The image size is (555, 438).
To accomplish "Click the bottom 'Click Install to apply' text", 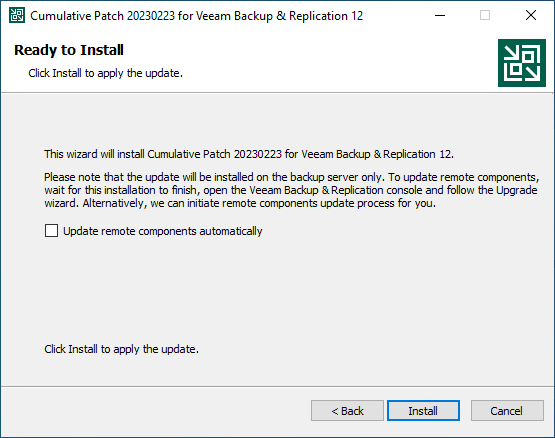I will (x=121, y=349).
